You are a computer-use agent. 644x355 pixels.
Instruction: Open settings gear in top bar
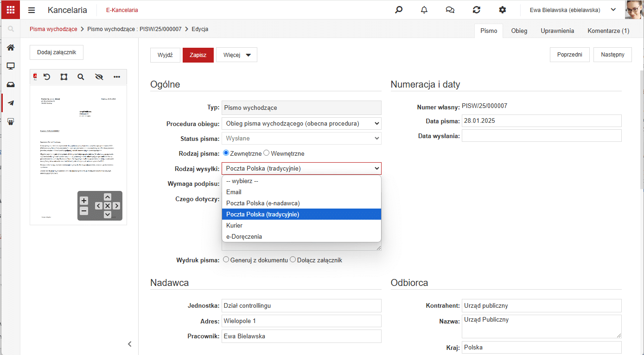click(x=502, y=10)
